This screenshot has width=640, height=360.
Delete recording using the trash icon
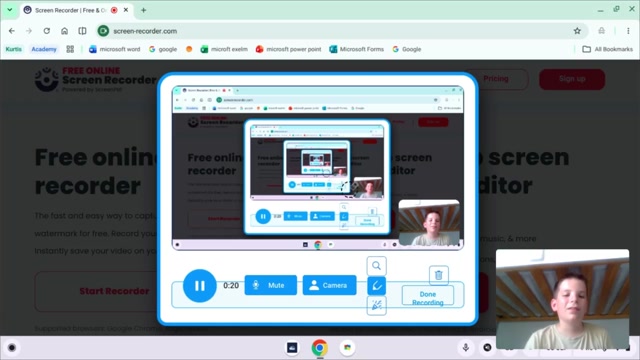[x=439, y=275]
